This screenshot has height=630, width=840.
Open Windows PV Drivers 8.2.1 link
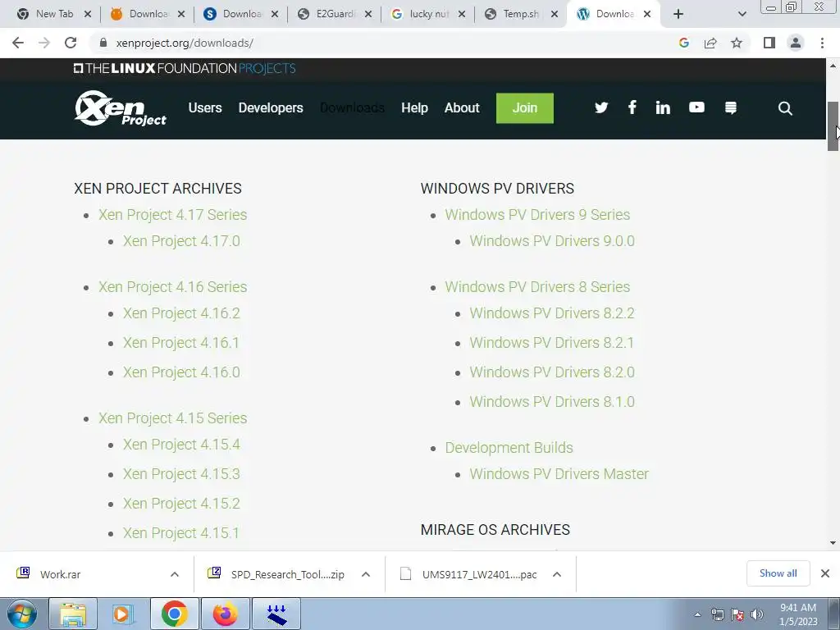[551, 343]
